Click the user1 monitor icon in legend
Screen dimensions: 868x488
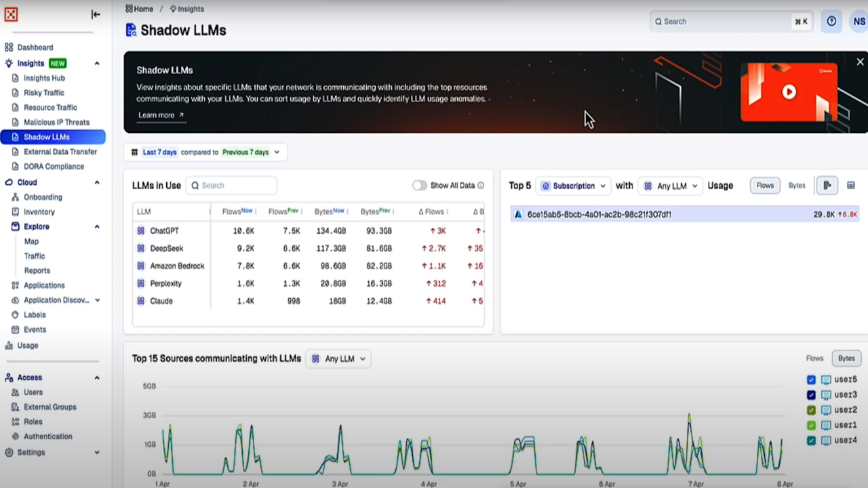tap(826, 426)
